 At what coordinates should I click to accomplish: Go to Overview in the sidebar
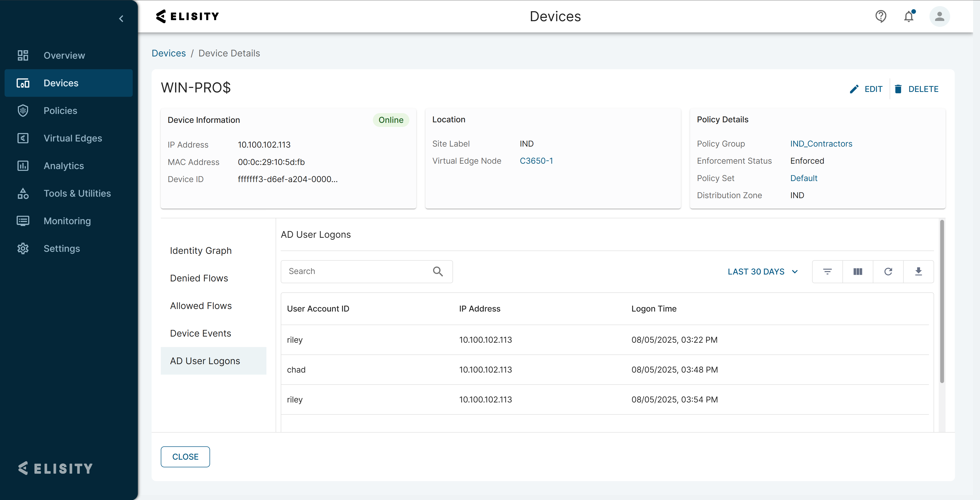(64, 55)
